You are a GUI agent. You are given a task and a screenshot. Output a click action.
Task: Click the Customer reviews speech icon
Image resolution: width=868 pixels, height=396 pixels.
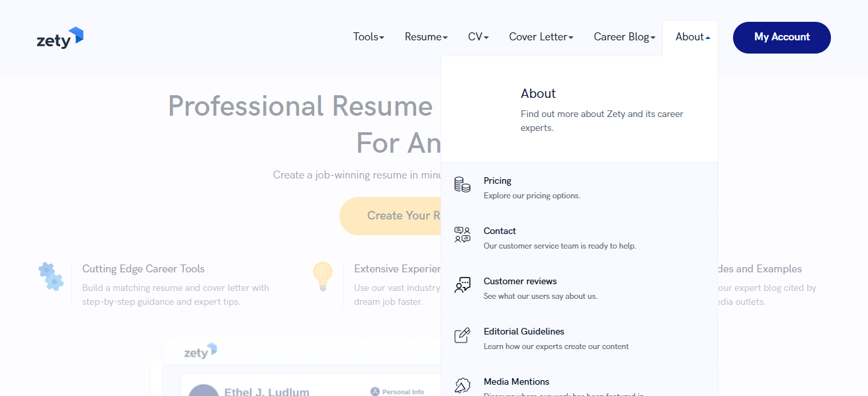462,285
